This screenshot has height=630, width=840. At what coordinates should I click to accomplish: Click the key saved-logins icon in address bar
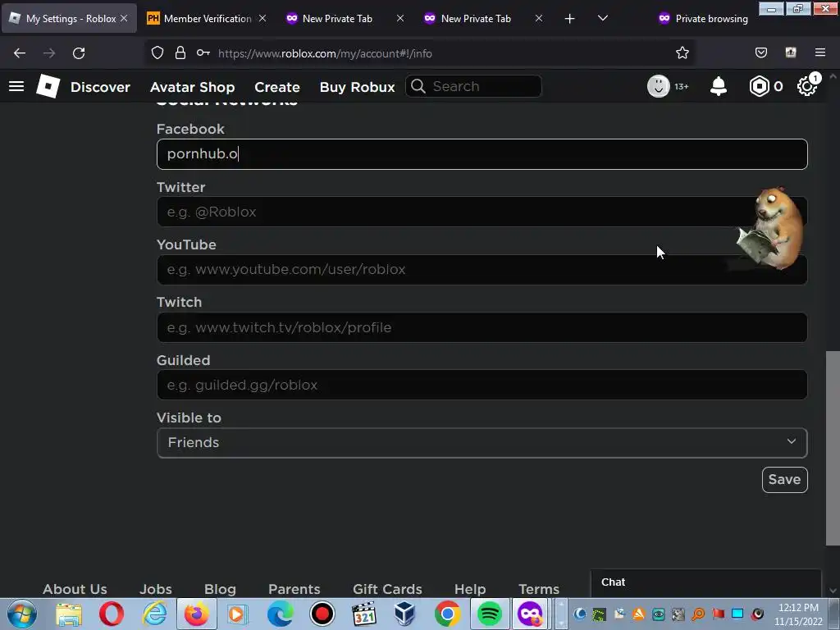(203, 53)
